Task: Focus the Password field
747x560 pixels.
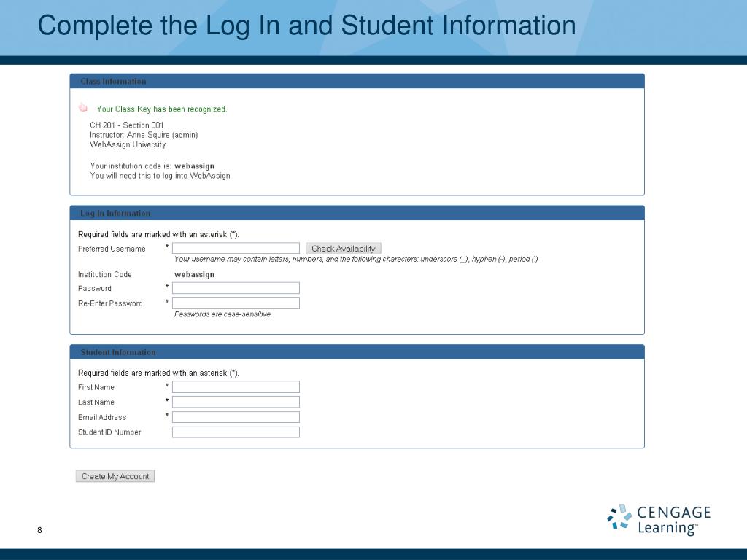Action: pos(236,288)
